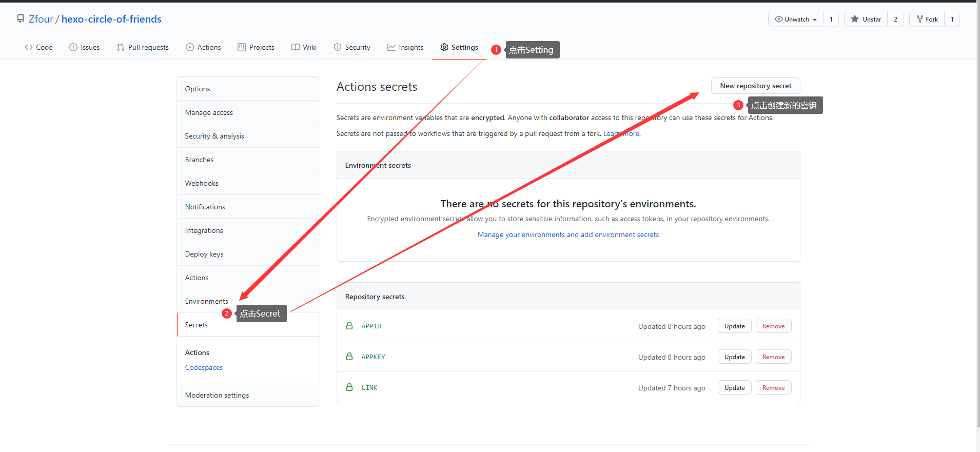Click New repository secret button
This screenshot has height=452, width=980.
point(755,86)
